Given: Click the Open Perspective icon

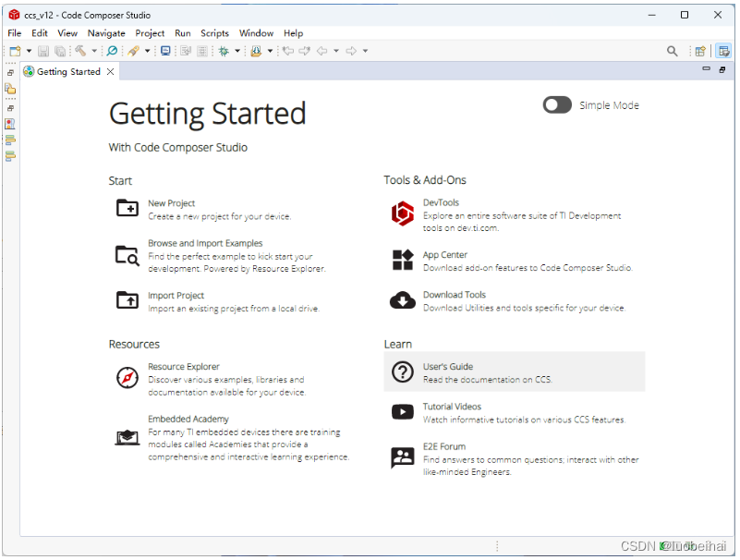Looking at the screenshot, I should coord(700,51).
